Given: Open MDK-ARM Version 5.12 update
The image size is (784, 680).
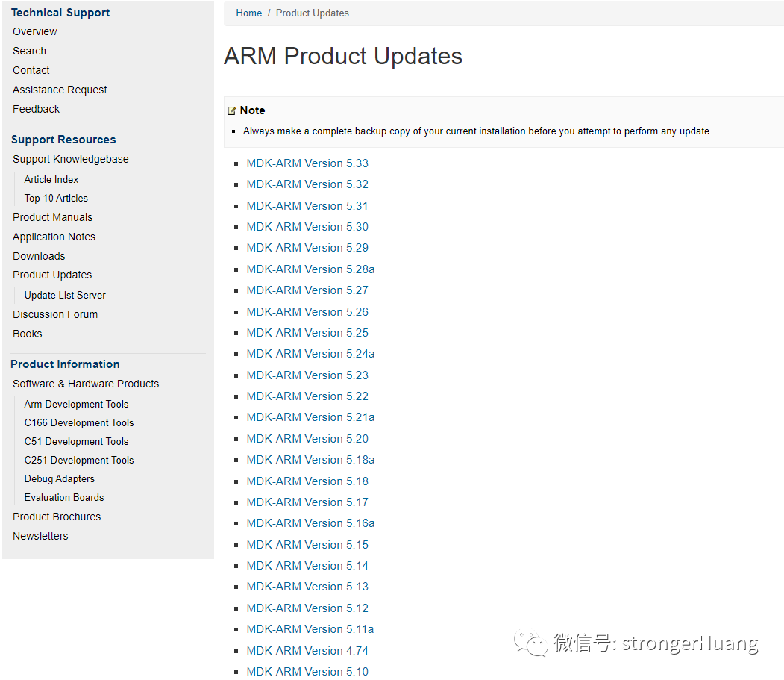Looking at the screenshot, I should point(307,608).
